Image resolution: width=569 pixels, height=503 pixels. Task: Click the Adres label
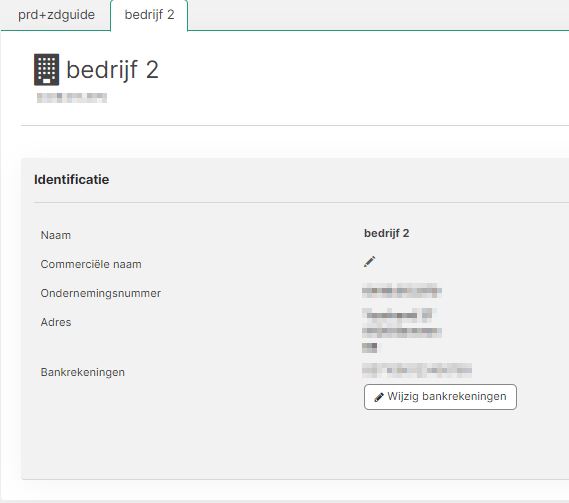pos(56,322)
